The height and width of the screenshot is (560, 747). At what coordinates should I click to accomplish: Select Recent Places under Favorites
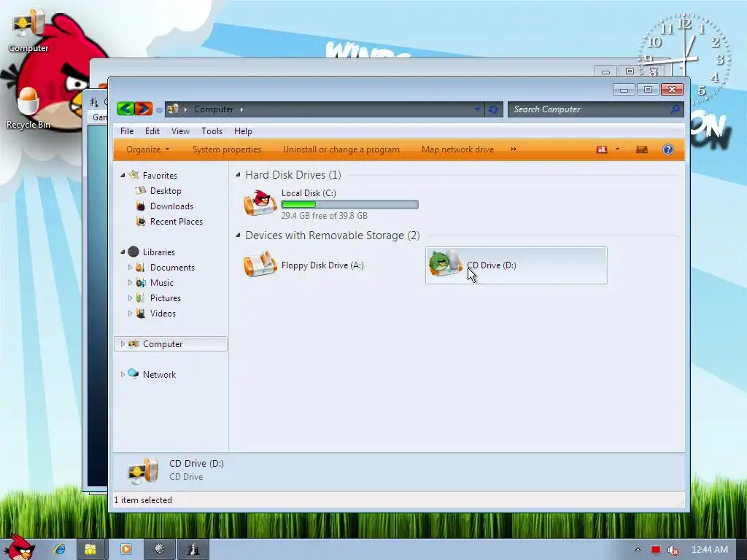[177, 222]
